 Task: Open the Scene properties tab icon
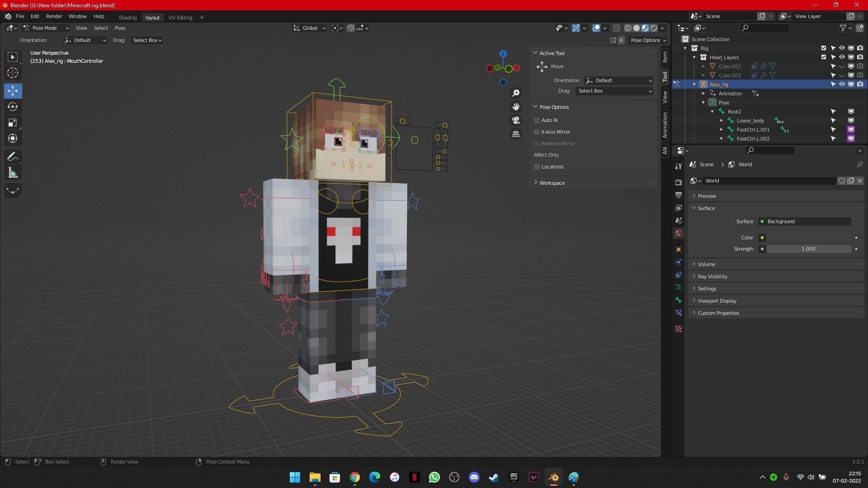click(679, 221)
